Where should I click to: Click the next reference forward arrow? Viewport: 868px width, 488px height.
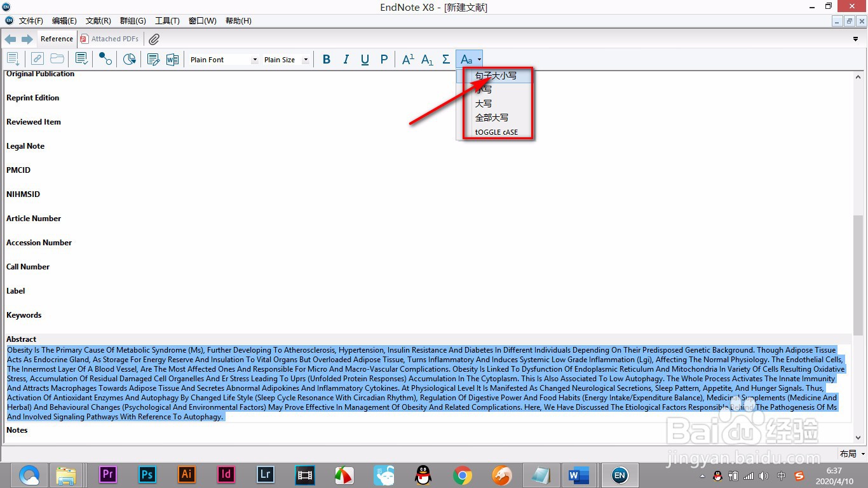[x=27, y=39]
